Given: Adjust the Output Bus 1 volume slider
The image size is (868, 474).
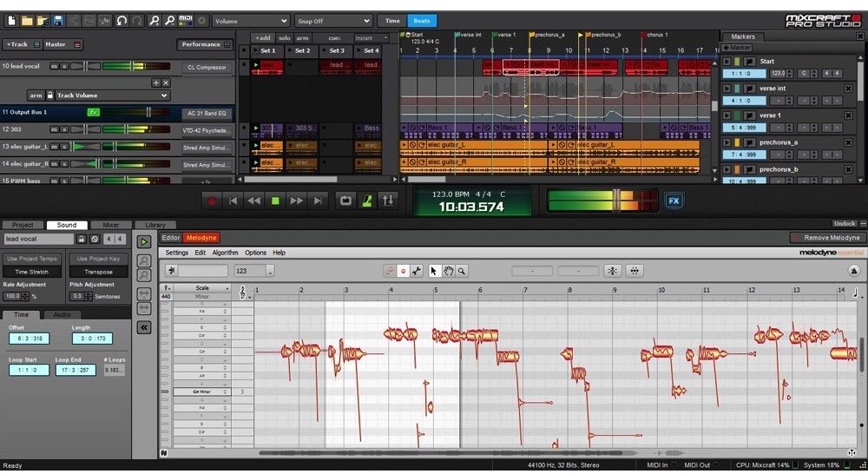Looking at the screenshot, I should pos(148,112).
